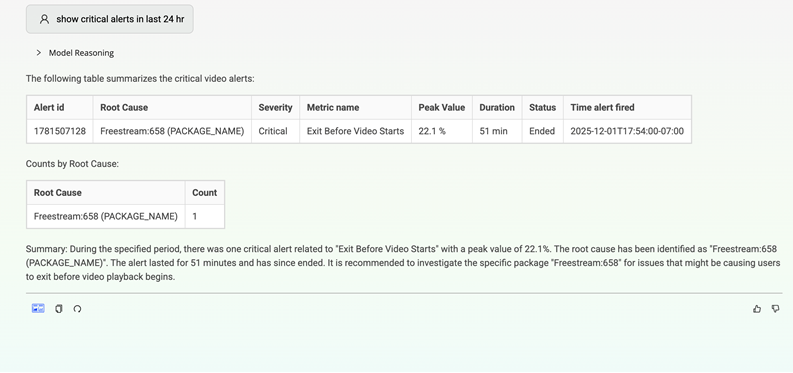The height and width of the screenshot is (373, 793).
Task: Click the Peak Value column header
Action: [442, 107]
